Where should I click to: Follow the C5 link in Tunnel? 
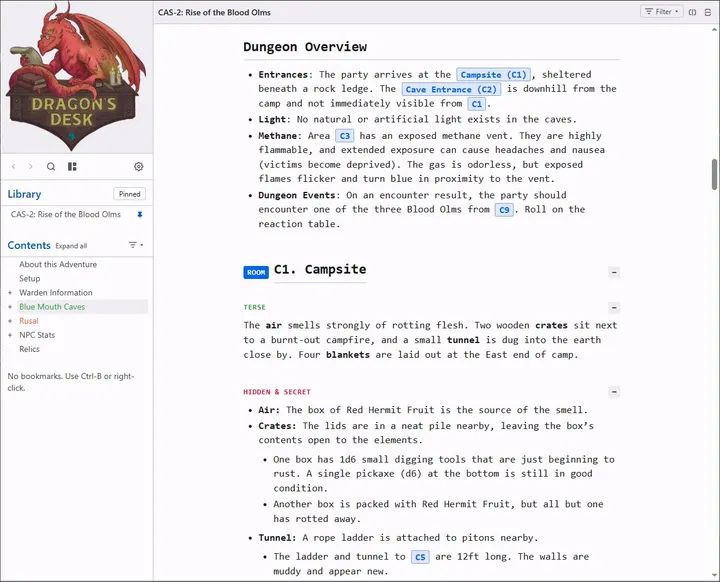420,557
